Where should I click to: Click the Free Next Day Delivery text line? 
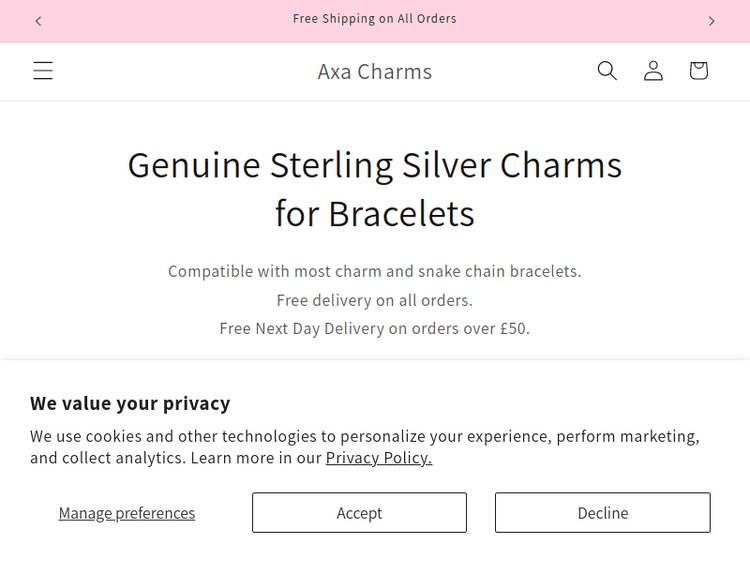tap(375, 328)
